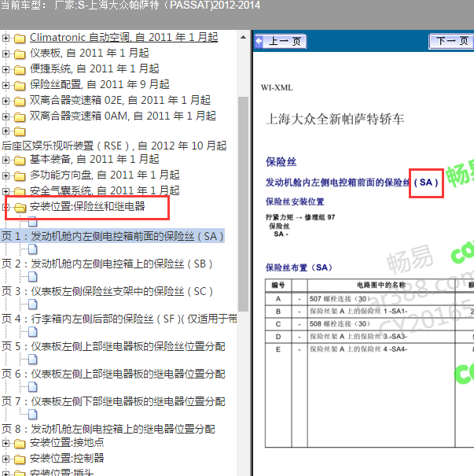
Task: Click 拧紧力矩 → 修理组 97 text
Action: (x=300, y=217)
